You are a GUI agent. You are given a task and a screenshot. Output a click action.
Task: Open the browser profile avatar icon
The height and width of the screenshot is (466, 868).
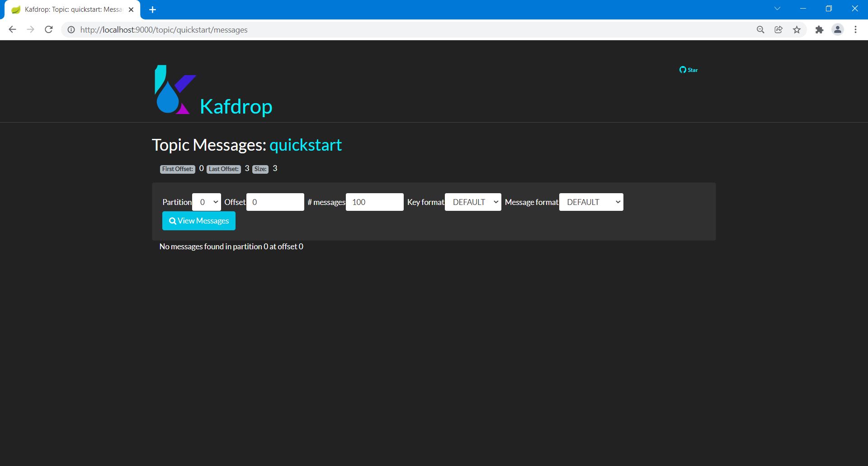pos(837,30)
